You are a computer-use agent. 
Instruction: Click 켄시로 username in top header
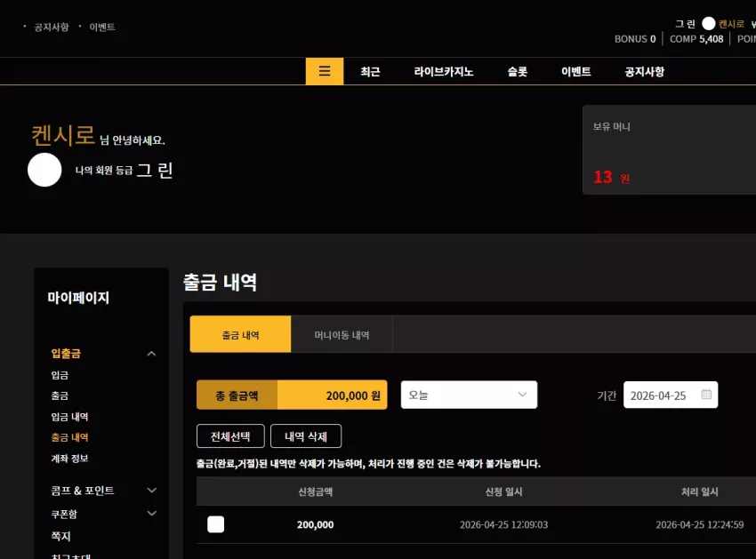(731, 24)
